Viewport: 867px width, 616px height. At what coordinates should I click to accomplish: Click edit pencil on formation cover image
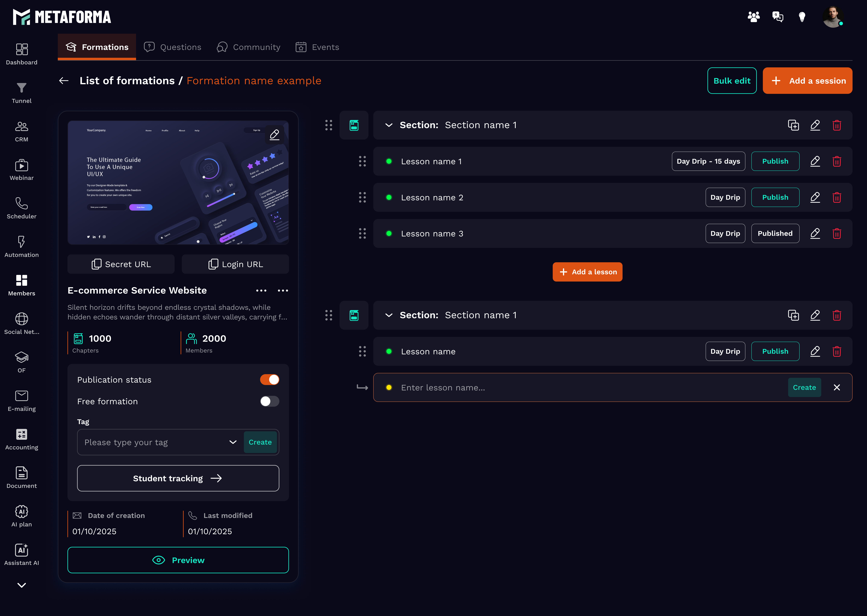coord(274,135)
